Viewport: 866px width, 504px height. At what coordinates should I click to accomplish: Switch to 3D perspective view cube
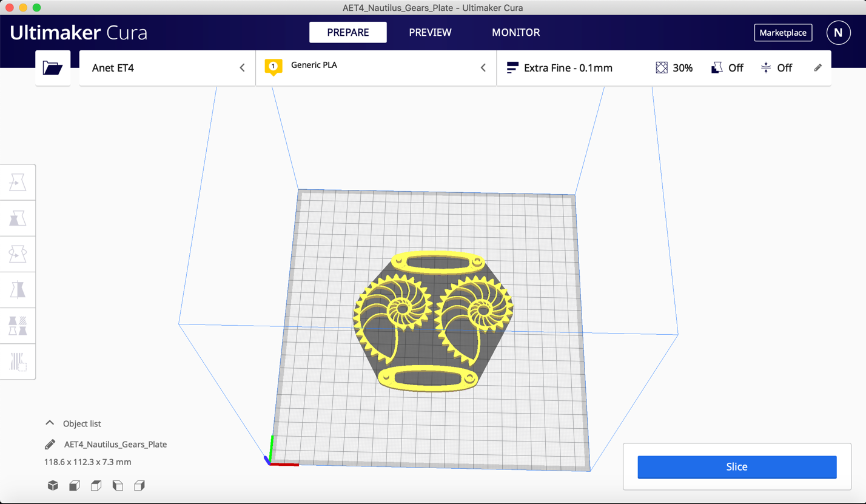53,485
